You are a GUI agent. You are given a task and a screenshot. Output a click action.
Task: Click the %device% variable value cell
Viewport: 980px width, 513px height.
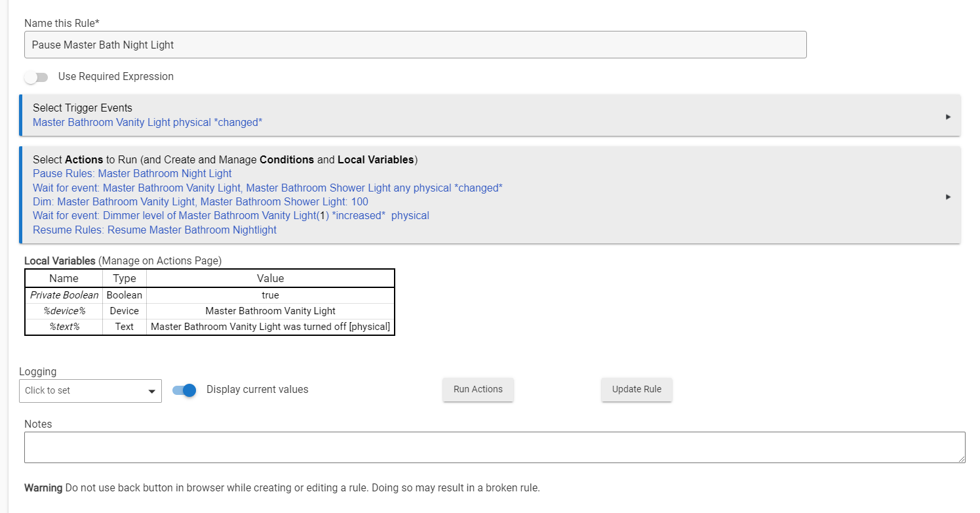pos(270,311)
